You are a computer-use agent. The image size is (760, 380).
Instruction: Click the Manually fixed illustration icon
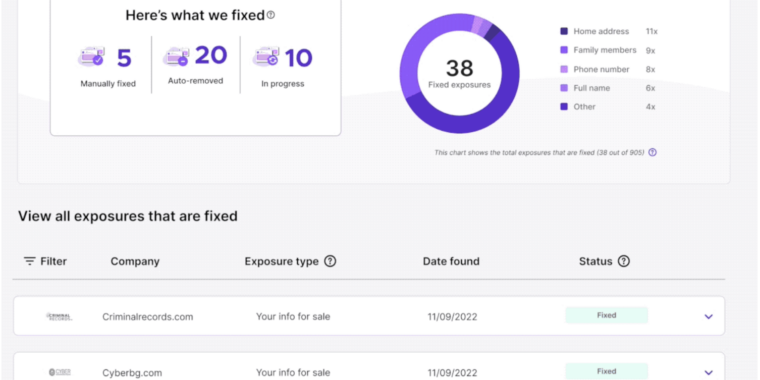click(91, 57)
